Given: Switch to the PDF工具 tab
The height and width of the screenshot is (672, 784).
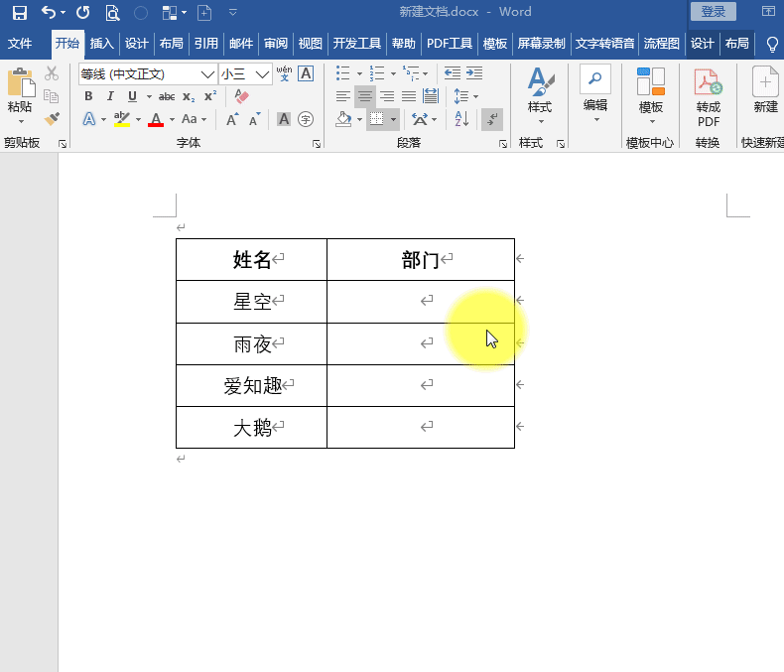Looking at the screenshot, I should 449,44.
